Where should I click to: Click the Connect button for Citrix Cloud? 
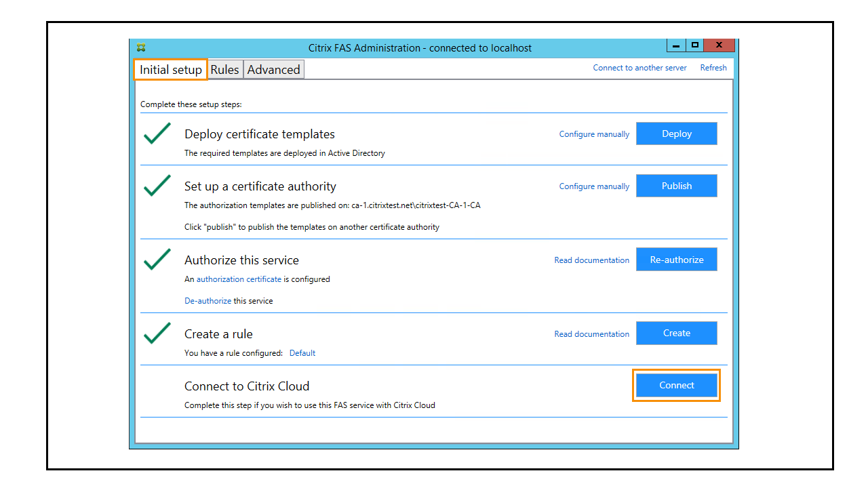(677, 386)
